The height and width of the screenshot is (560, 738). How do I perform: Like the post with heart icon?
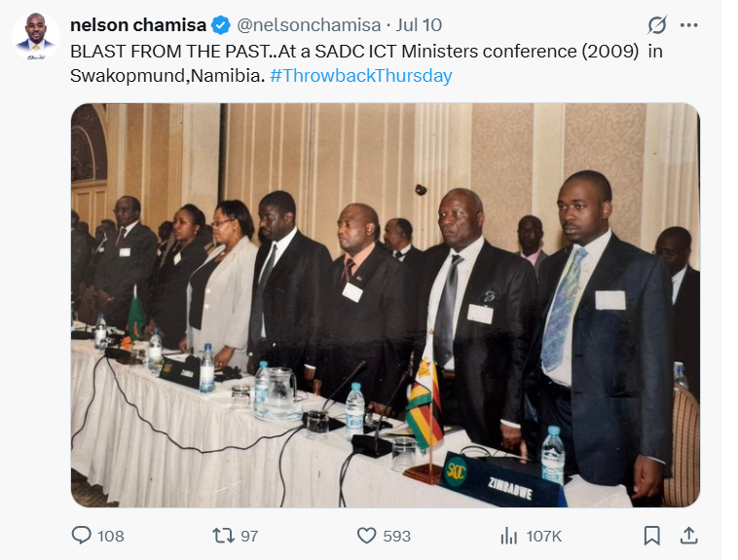tap(367, 536)
